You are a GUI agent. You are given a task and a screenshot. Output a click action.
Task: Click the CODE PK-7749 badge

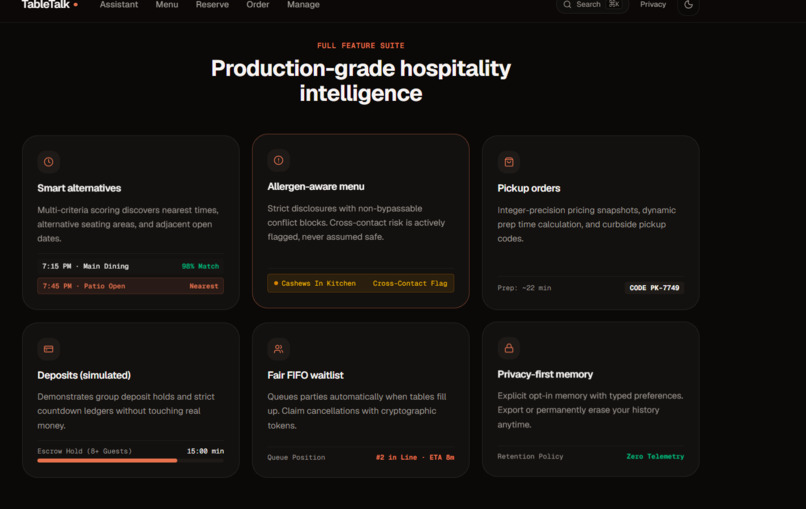[654, 288]
